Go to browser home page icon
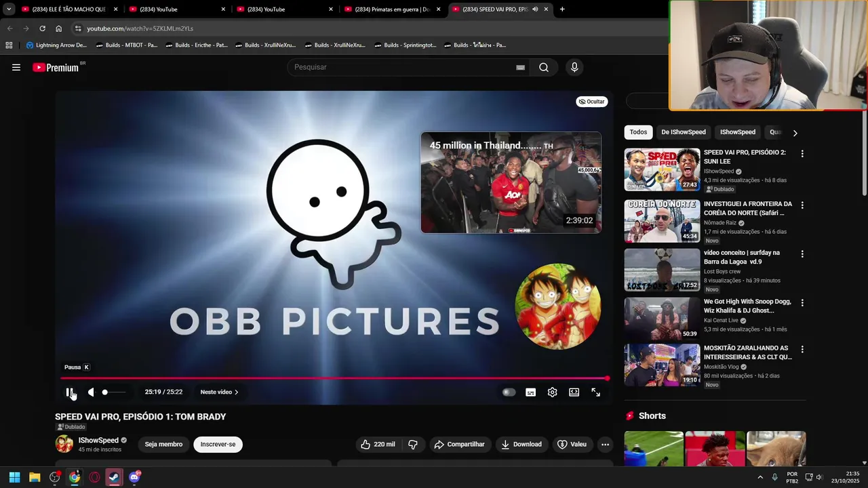868x488 pixels. tap(58, 28)
